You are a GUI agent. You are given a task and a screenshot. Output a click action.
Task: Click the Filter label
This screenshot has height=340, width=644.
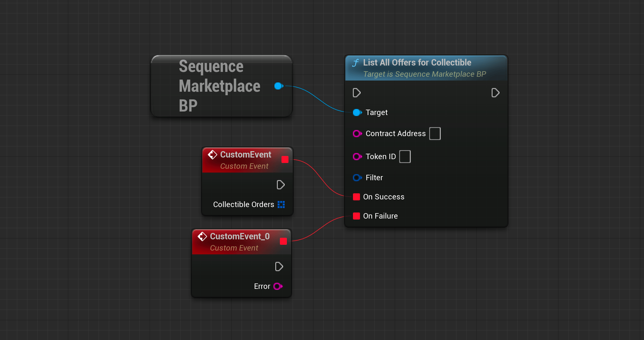click(374, 178)
